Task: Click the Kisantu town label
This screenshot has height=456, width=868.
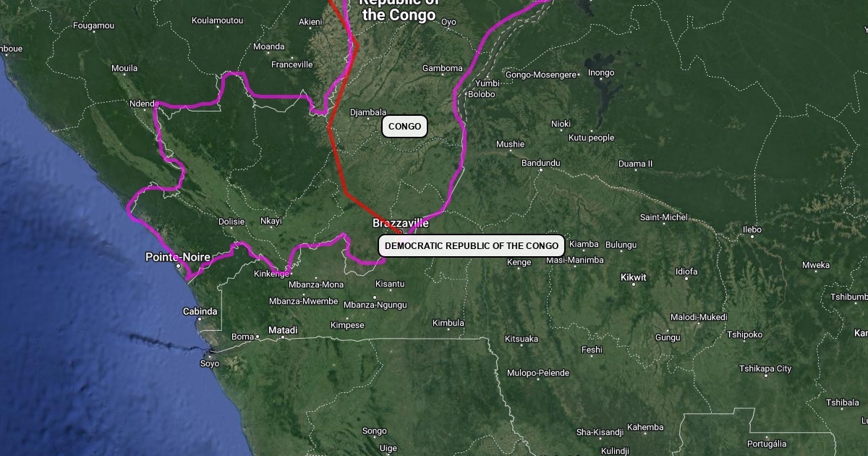Action: (x=390, y=284)
